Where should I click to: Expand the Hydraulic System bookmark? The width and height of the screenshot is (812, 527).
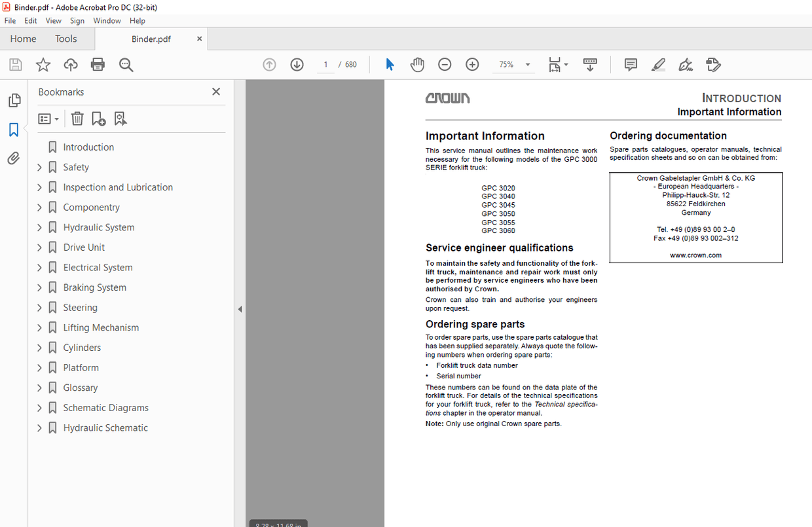click(x=39, y=227)
